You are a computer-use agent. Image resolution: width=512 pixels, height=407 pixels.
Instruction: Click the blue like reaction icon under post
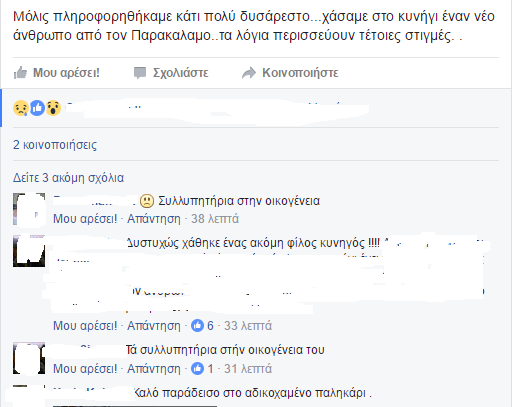click(x=37, y=108)
